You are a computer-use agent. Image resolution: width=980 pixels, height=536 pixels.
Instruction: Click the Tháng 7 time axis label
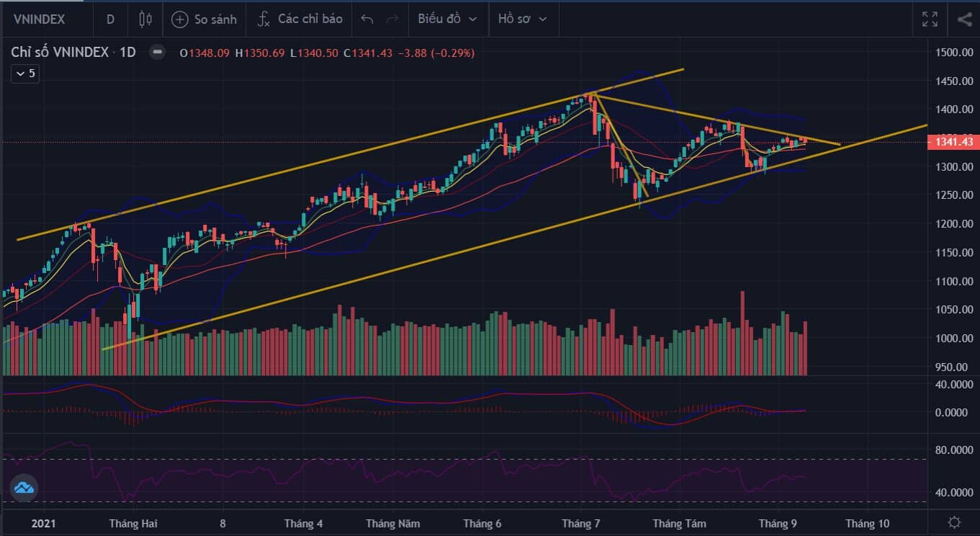pos(581,524)
